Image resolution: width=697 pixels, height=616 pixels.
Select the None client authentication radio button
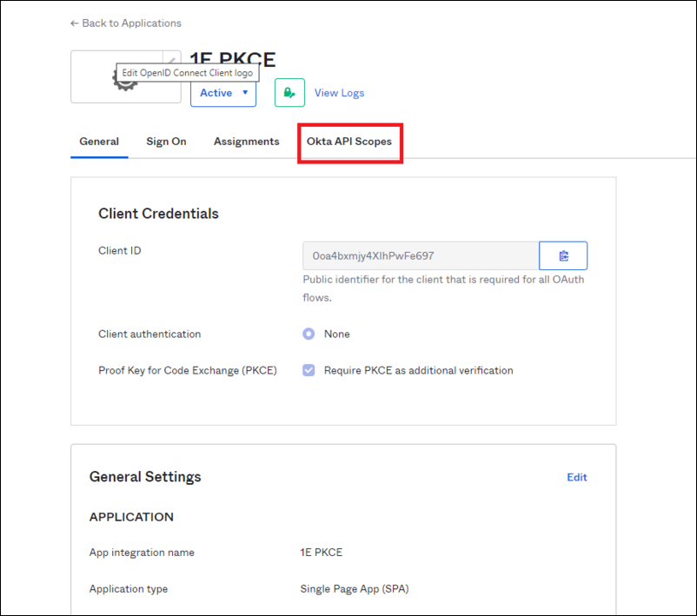(309, 334)
